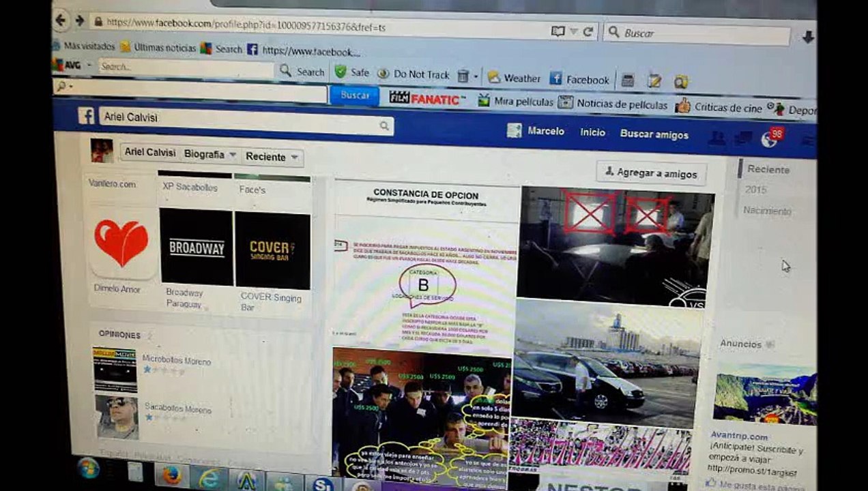Click AVG Search button

(302, 71)
